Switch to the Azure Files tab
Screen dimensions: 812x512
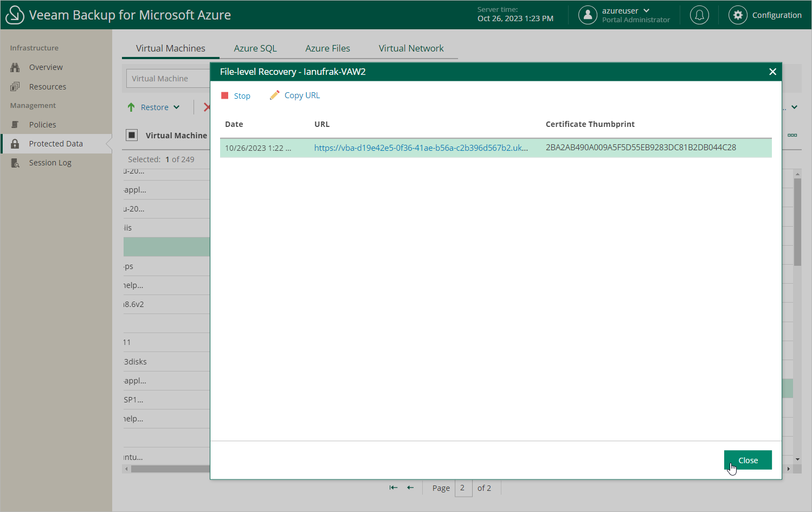coord(327,48)
